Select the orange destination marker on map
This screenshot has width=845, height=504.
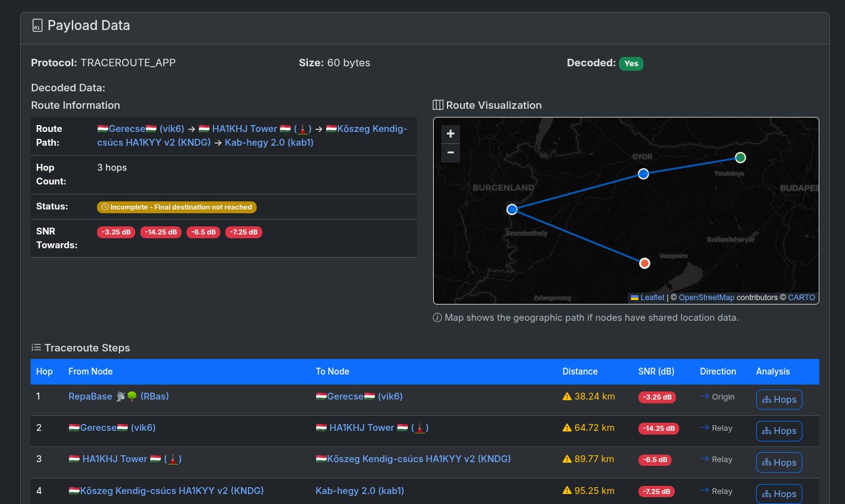(x=645, y=263)
